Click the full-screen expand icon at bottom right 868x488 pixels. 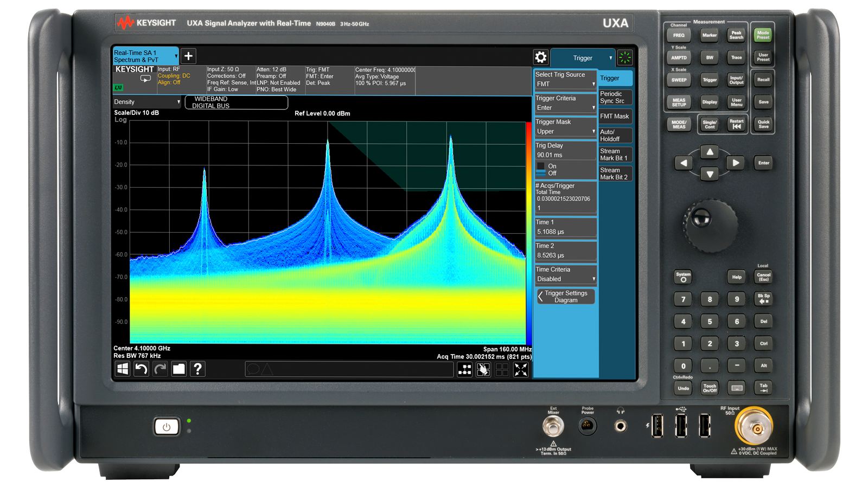521,370
